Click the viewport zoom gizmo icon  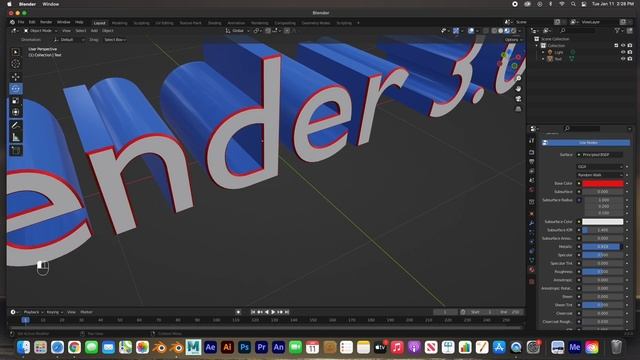[x=518, y=78]
